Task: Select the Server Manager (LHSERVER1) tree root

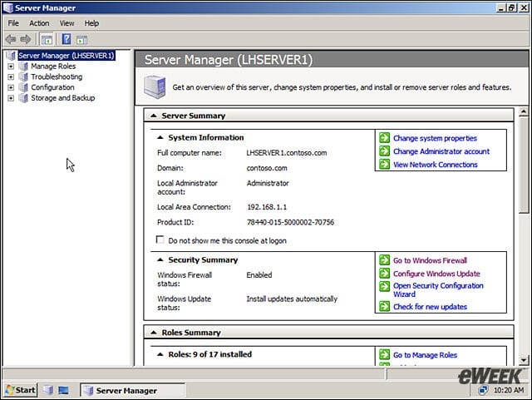Action: point(66,56)
